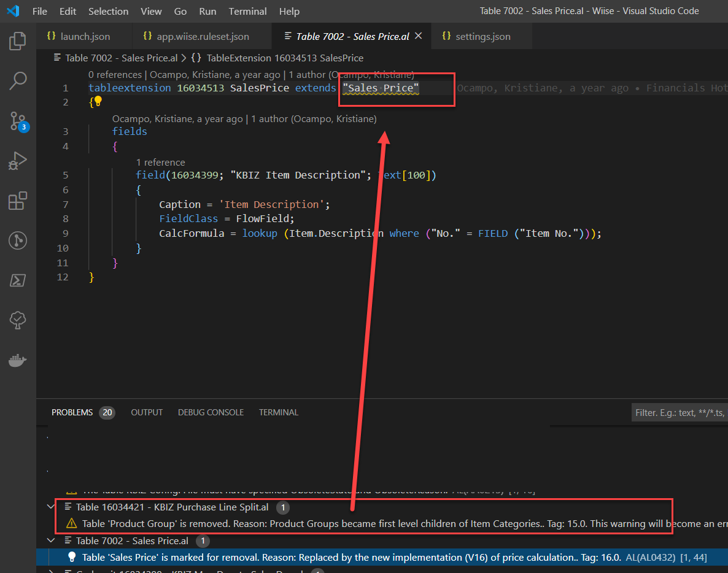Click the 'Item Description' caption string
728x573 pixels.
pos(271,205)
